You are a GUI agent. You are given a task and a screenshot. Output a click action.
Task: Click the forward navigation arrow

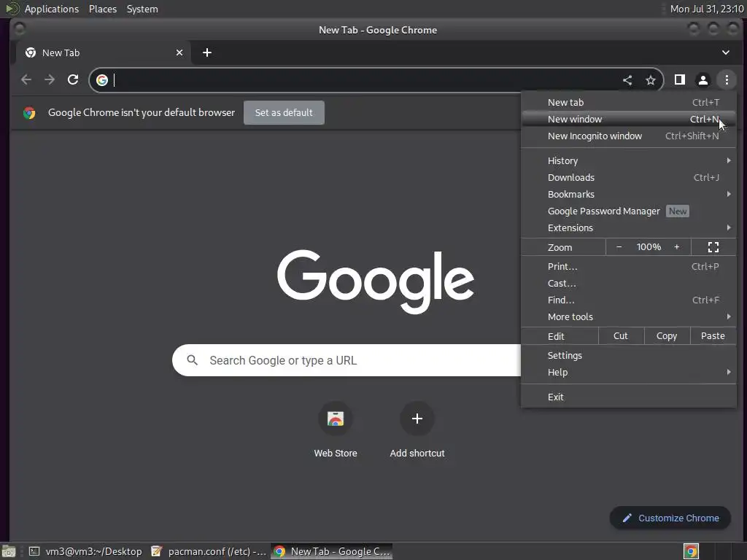[50, 79]
